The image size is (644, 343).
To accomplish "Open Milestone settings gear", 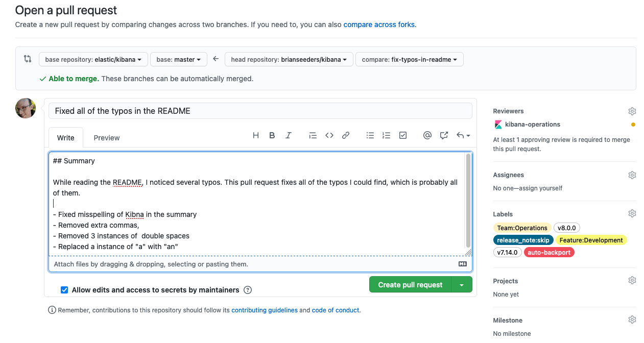I will tap(632, 320).
